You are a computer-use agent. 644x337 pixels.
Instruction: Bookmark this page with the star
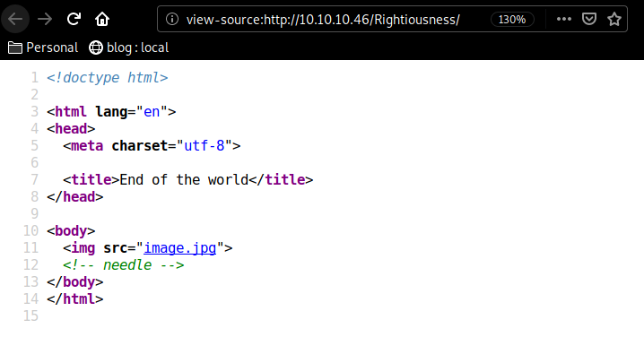pyautogui.click(x=614, y=19)
